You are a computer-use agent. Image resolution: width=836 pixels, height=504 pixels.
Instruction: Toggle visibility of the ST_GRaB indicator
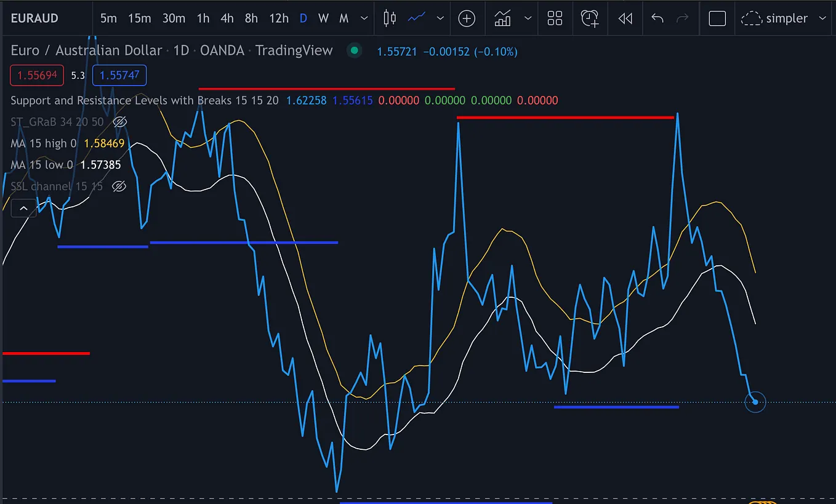(120, 122)
